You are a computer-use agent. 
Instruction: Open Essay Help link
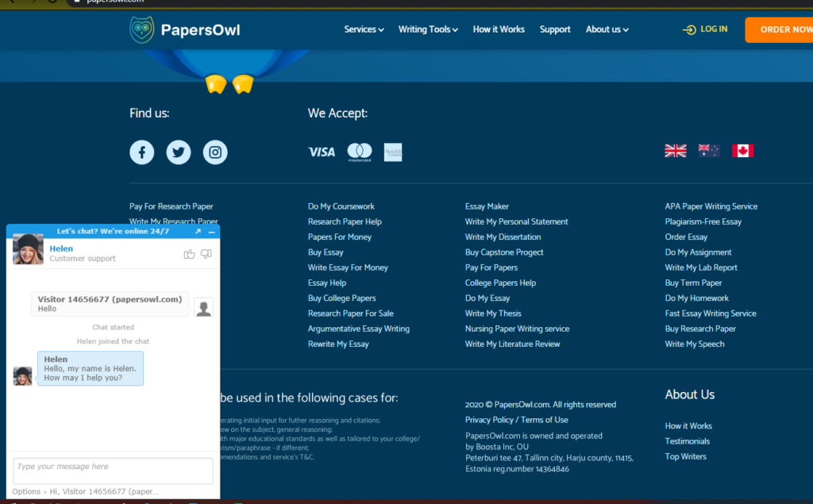[327, 283]
